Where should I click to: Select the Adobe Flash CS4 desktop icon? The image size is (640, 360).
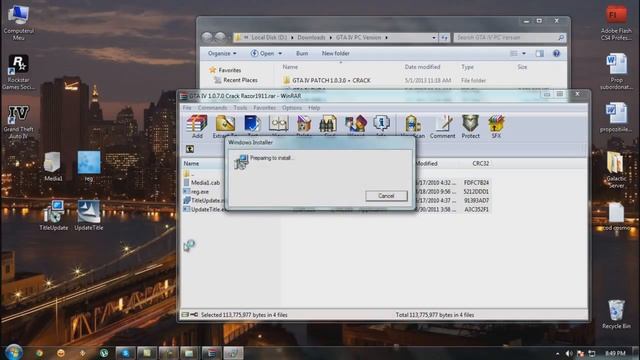[616, 23]
